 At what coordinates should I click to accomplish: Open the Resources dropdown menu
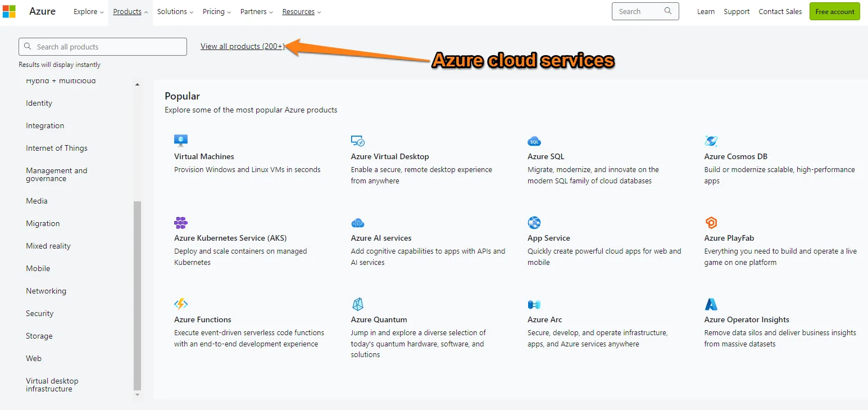tap(302, 12)
